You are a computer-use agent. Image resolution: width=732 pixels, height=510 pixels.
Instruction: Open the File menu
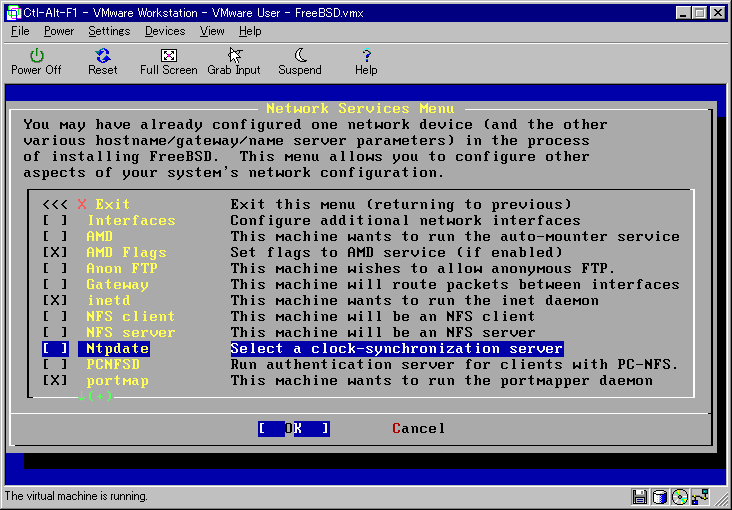pyautogui.click(x=20, y=31)
